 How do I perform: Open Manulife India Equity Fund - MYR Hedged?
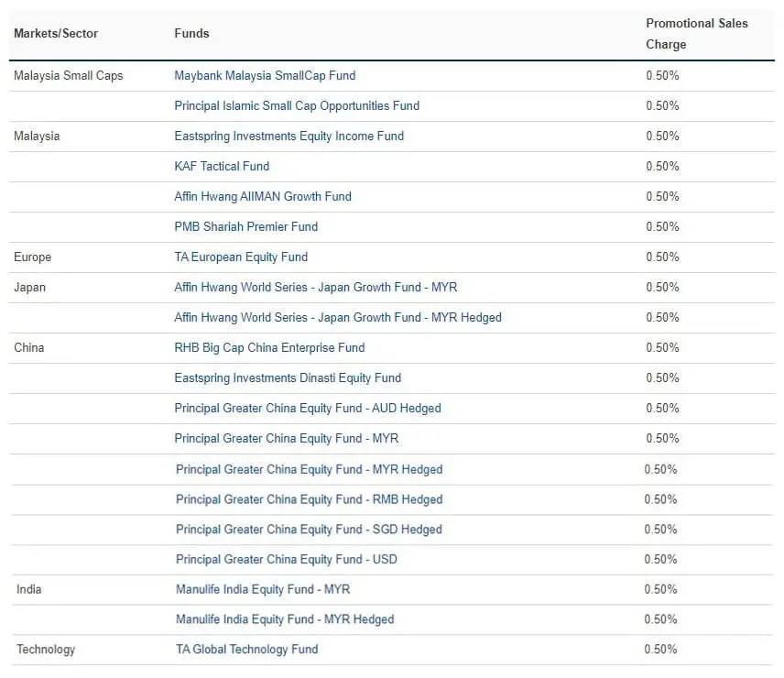[x=285, y=619]
